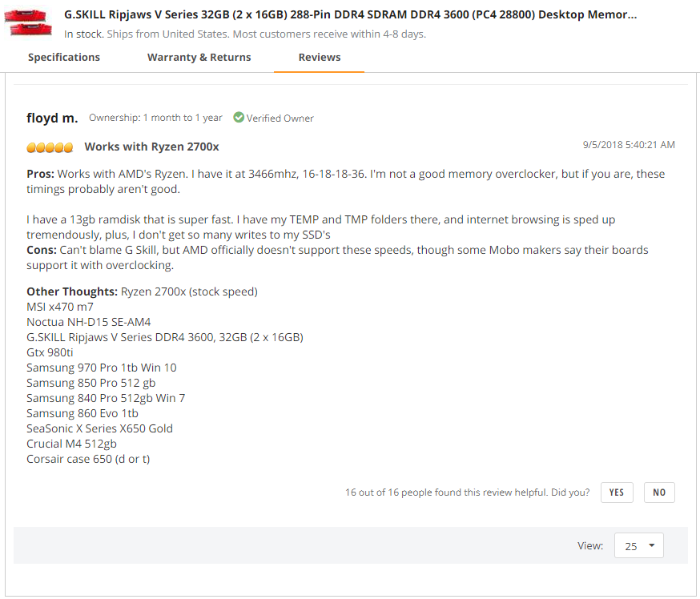Click the Cons: heading
700x599 pixels.
(42, 250)
